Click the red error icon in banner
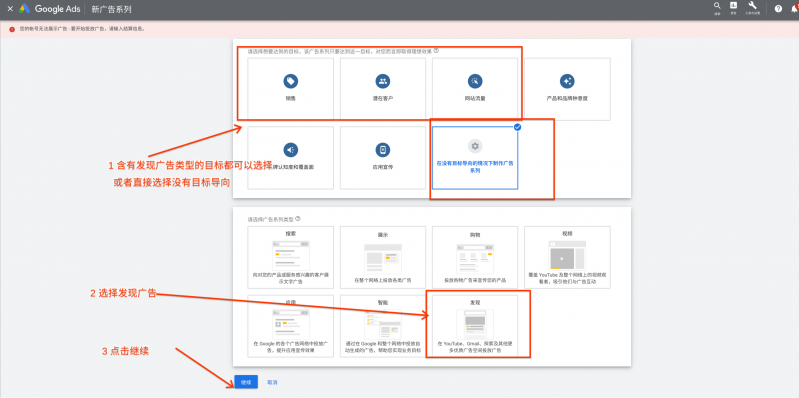This screenshot has height=398, width=799. [12, 29]
